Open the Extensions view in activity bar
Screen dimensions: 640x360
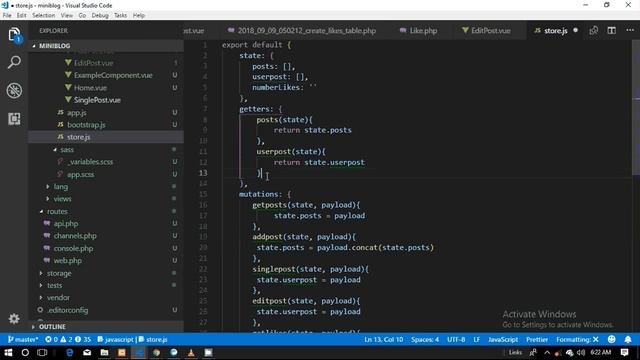pos(14,119)
